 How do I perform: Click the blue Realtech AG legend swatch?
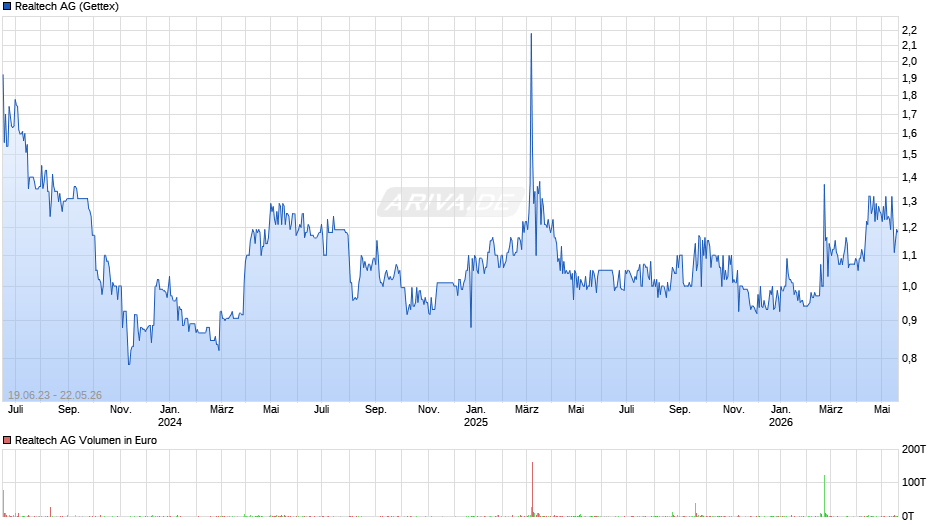pyautogui.click(x=7, y=7)
